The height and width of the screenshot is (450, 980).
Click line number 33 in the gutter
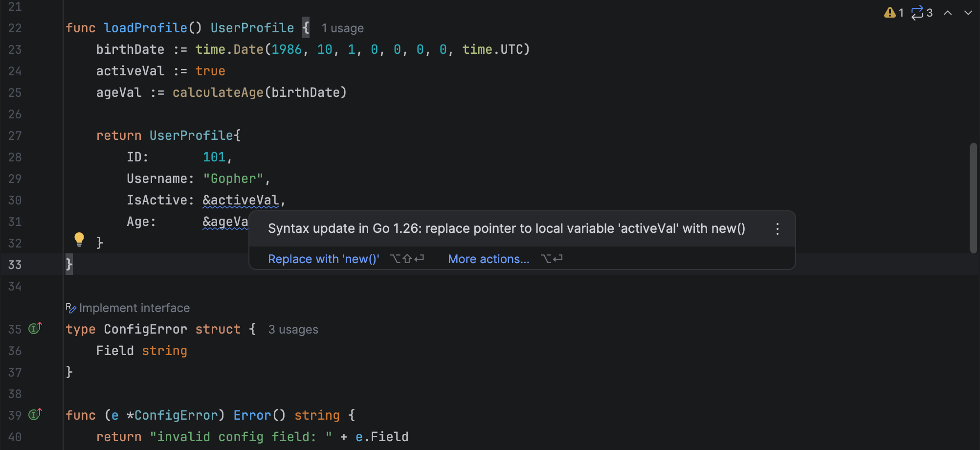point(15,265)
